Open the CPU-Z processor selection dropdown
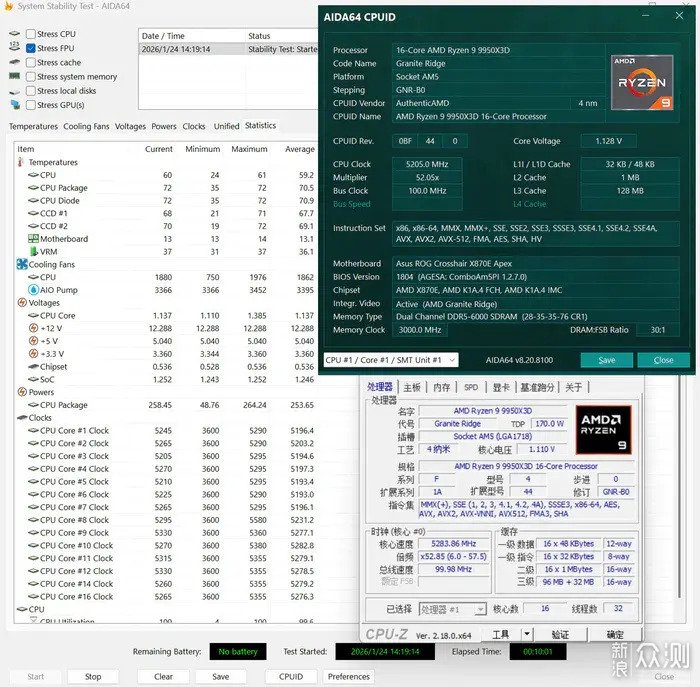 (x=453, y=609)
